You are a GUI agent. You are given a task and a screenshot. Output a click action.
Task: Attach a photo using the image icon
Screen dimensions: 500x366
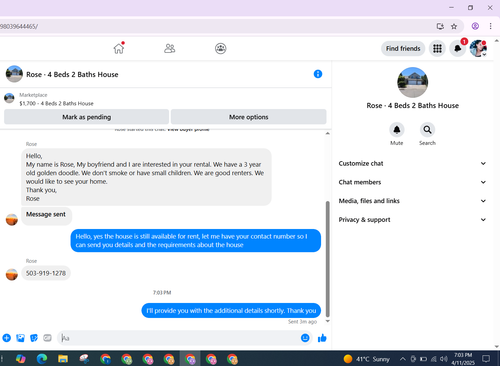[x=20, y=338]
